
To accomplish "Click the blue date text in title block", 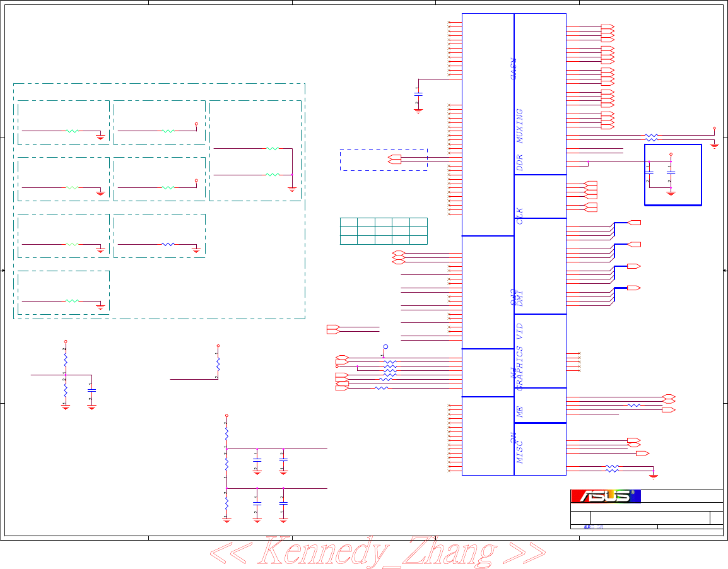I will [594, 527].
